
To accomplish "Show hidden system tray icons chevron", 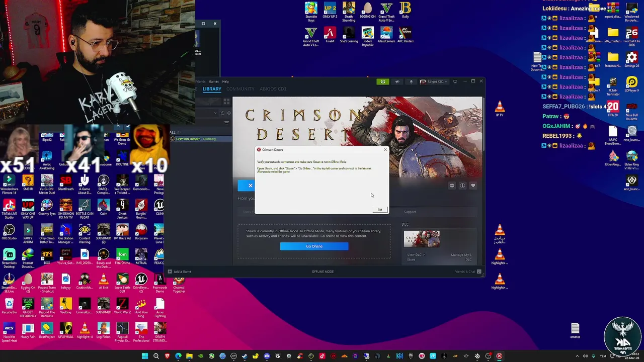I will click(577, 356).
